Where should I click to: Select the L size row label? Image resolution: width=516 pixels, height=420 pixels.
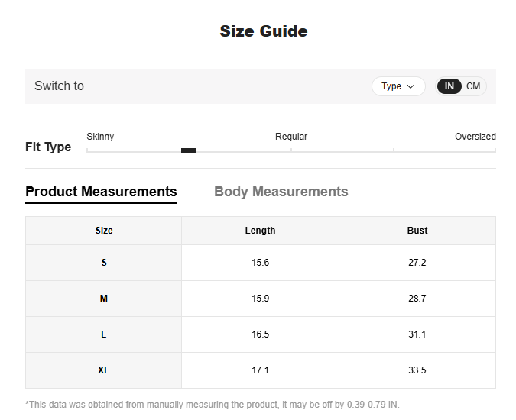104,334
